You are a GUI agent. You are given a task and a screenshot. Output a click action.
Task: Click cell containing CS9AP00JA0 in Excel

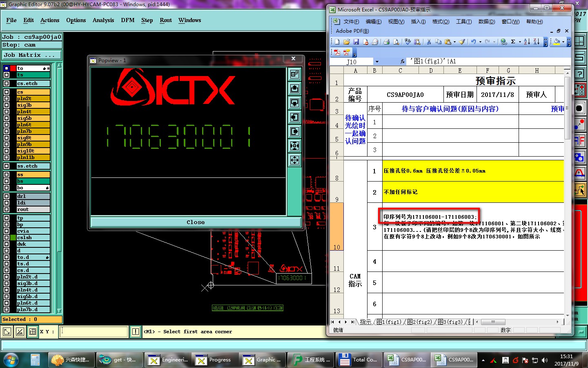tap(405, 94)
